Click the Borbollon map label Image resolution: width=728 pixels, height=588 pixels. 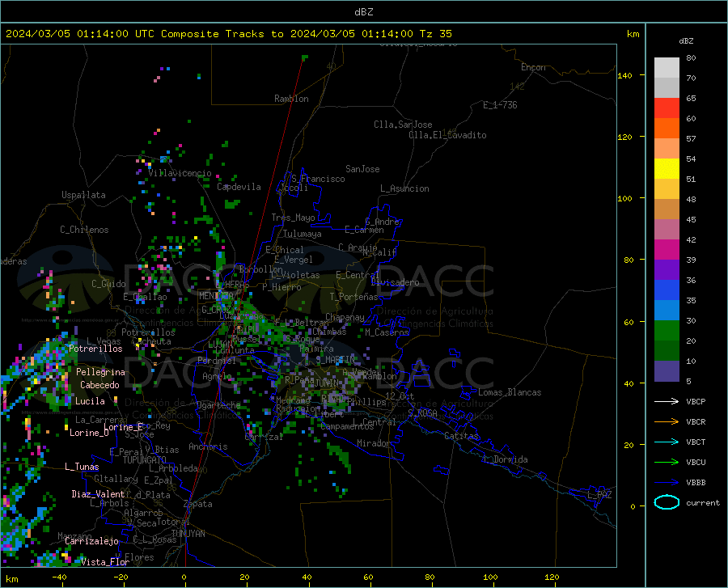[x=261, y=269]
